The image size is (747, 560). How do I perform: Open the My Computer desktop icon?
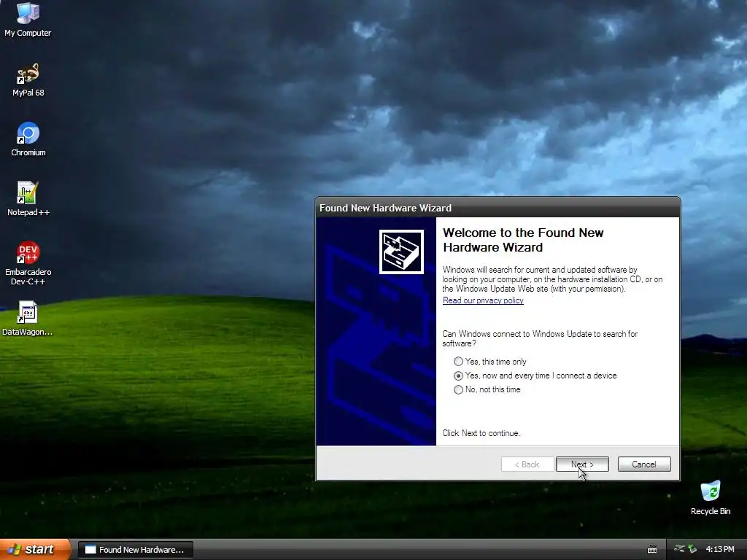28,20
